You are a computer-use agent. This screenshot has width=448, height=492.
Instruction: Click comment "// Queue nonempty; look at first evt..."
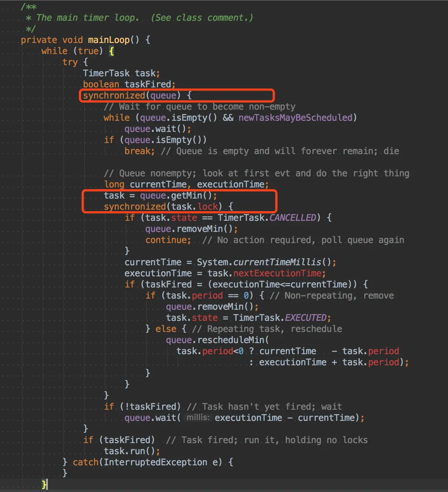click(x=257, y=173)
